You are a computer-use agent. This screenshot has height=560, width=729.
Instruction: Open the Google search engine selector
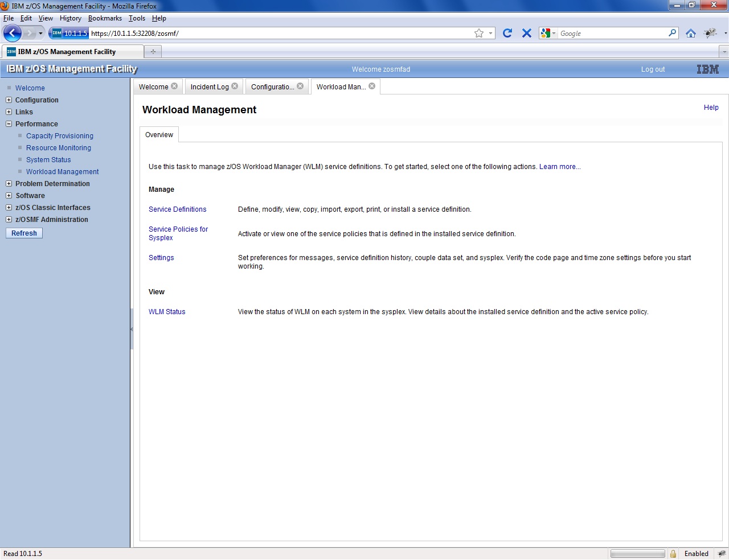click(548, 33)
